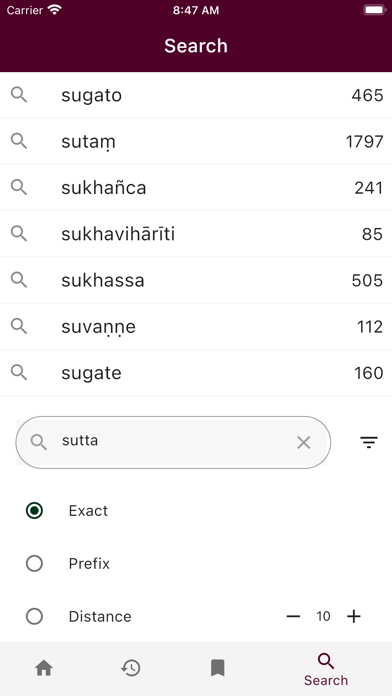Click the search icon beside sukhañca
The image size is (392, 696).
tap(19, 187)
